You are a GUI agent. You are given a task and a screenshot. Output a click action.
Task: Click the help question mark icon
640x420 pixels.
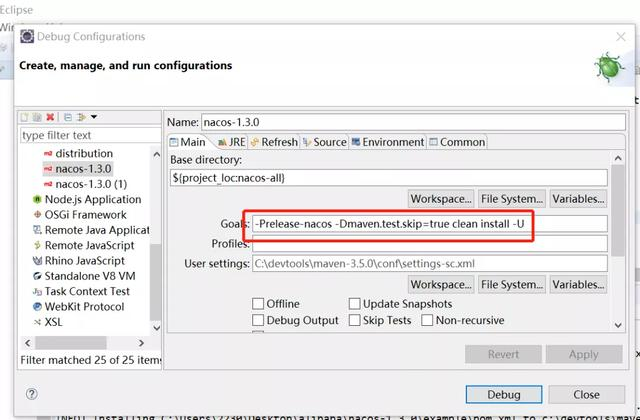pos(33,394)
